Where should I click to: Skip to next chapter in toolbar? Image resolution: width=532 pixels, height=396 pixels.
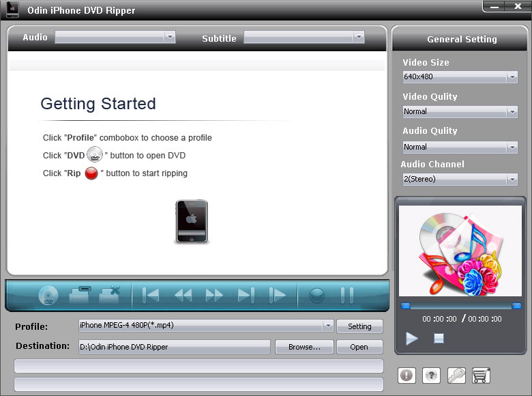point(246,295)
